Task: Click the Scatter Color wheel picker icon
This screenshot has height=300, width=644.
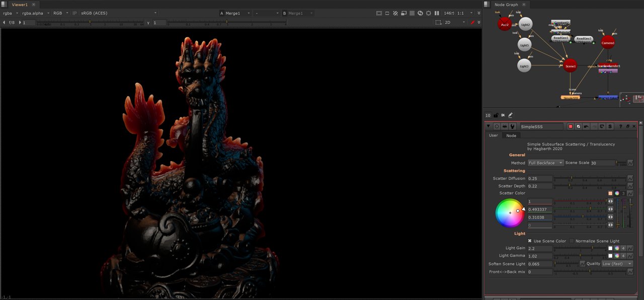Action: 617,193
